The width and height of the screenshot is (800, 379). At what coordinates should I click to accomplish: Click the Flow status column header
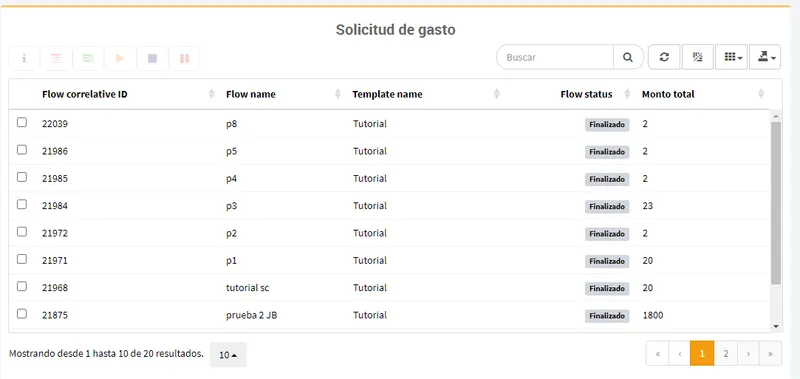tap(586, 94)
